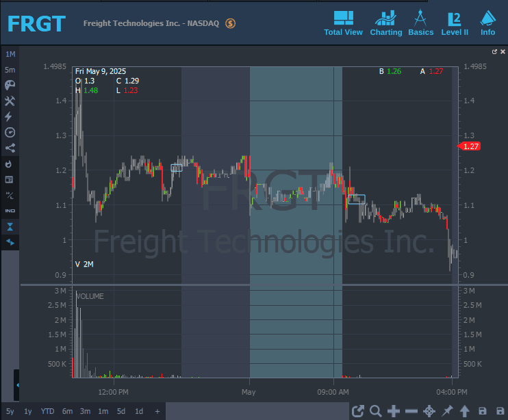Change the 1M chart range selector
This screenshot has height=420, width=508.
point(10,54)
